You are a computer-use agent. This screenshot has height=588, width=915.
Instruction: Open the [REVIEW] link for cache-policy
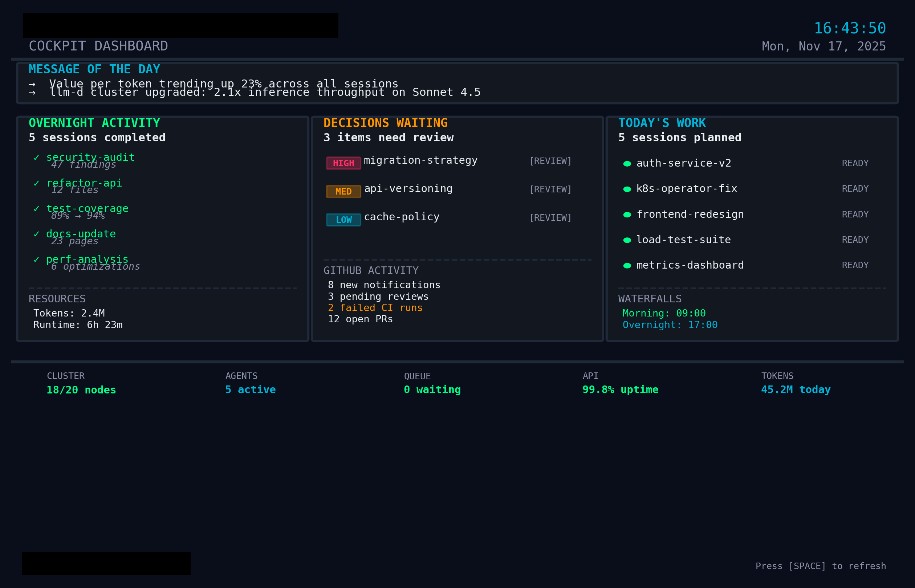550,218
